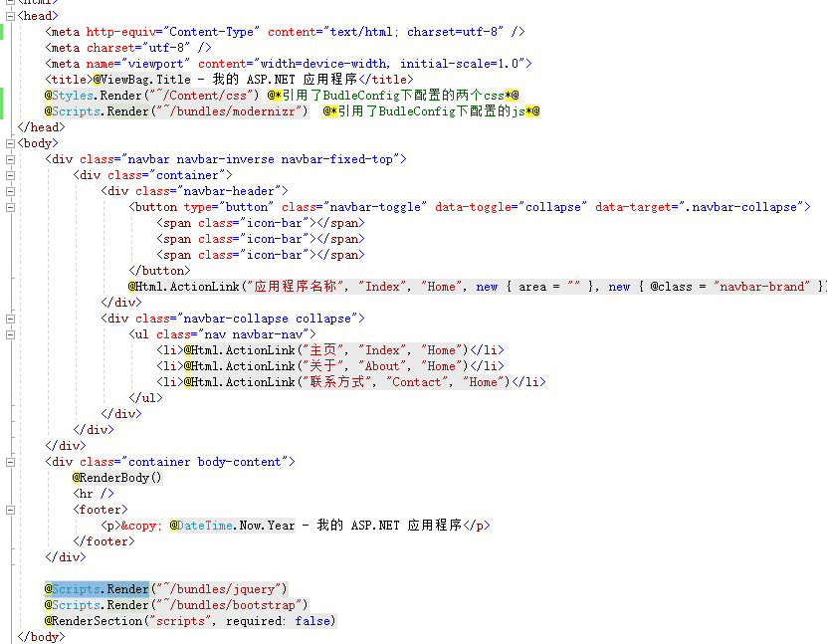Image resolution: width=827 pixels, height=644 pixels.
Task: Click the closing "</body>" tag
Action: pos(41,637)
